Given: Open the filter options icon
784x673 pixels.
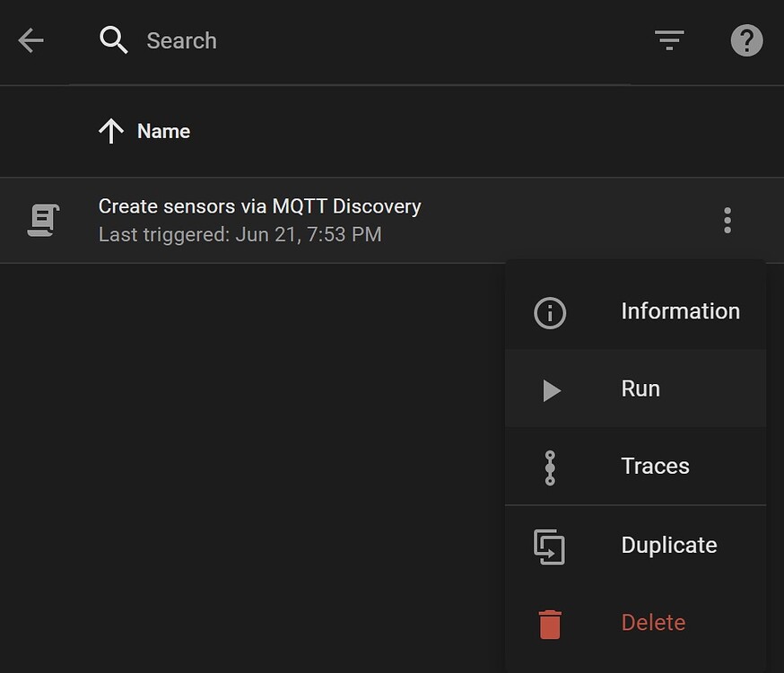Looking at the screenshot, I should pyautogui.click(x=669, y=40).
